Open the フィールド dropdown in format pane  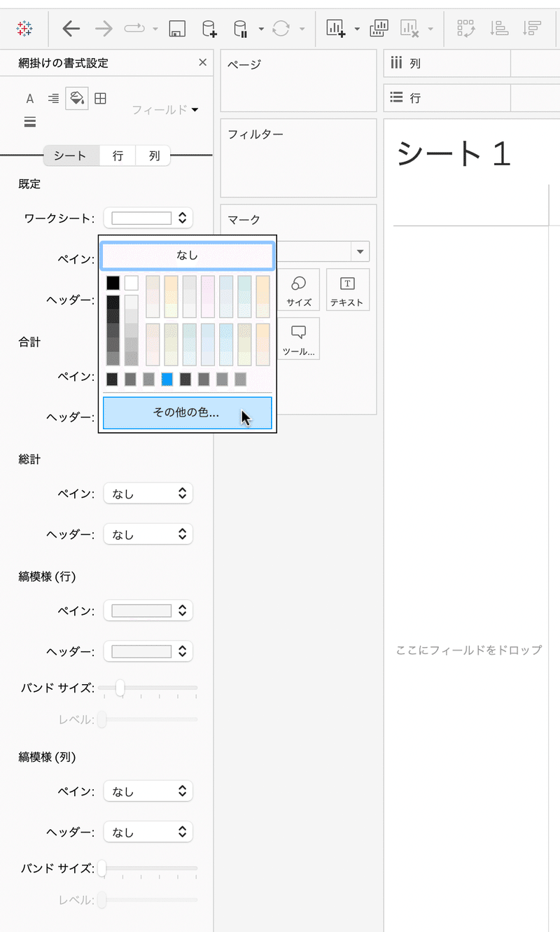point(165,110)
